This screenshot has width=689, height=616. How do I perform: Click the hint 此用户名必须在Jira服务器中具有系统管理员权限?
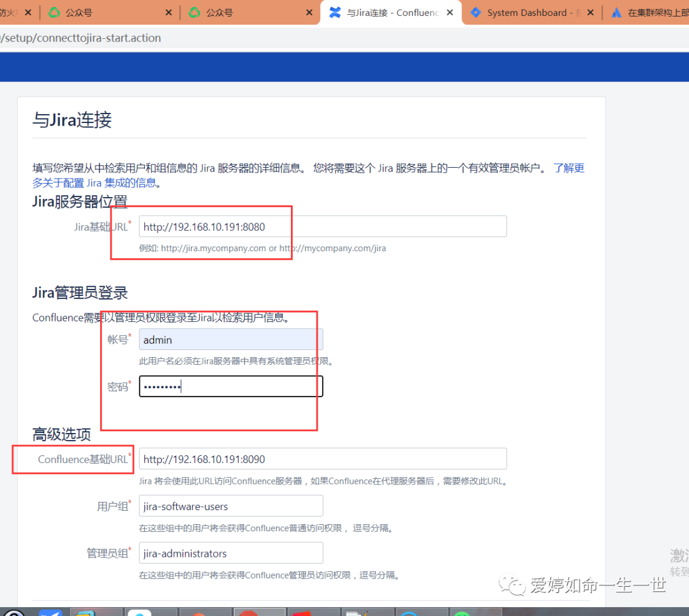click(237, 361)
